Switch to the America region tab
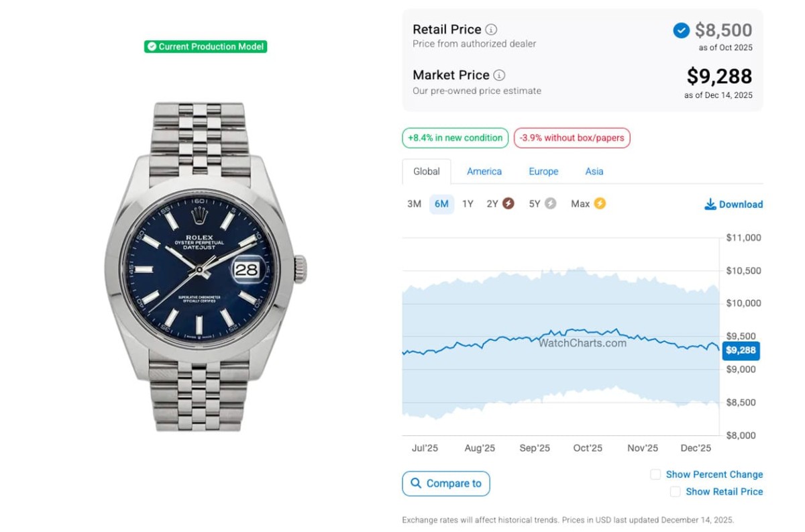 [484, 171]
